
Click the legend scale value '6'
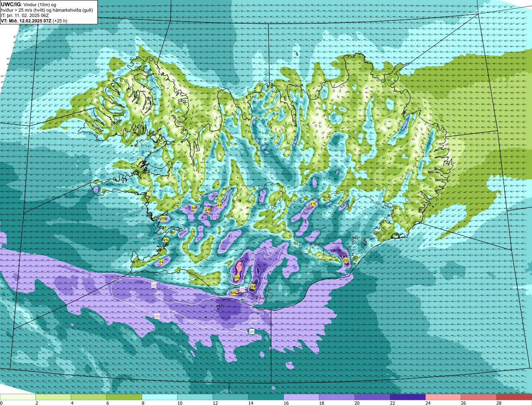point(107,403)
